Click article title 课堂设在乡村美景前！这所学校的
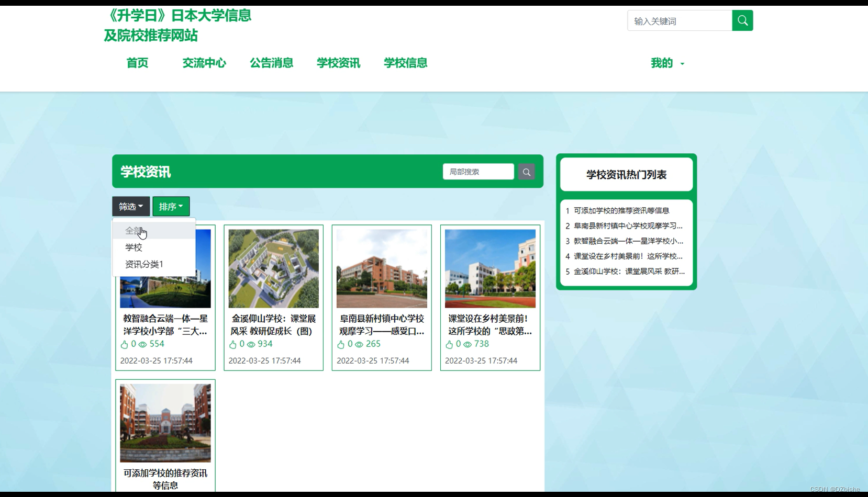Image resolution: width=868 pixels, height=497 pixels. [x=490, y=324]
